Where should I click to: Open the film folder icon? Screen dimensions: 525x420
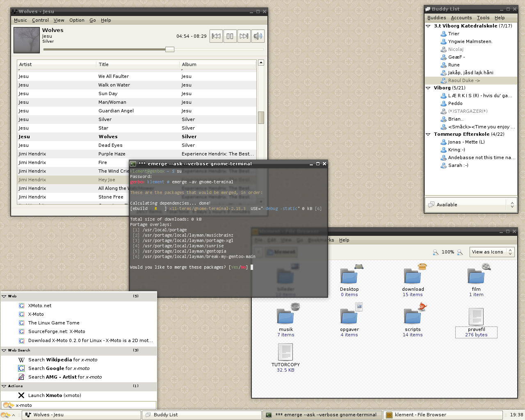476,275
